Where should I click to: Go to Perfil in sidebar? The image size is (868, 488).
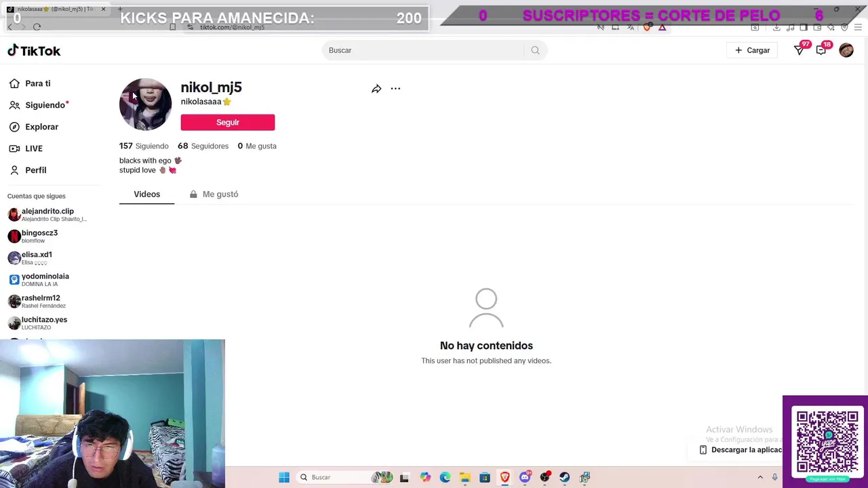36,170
